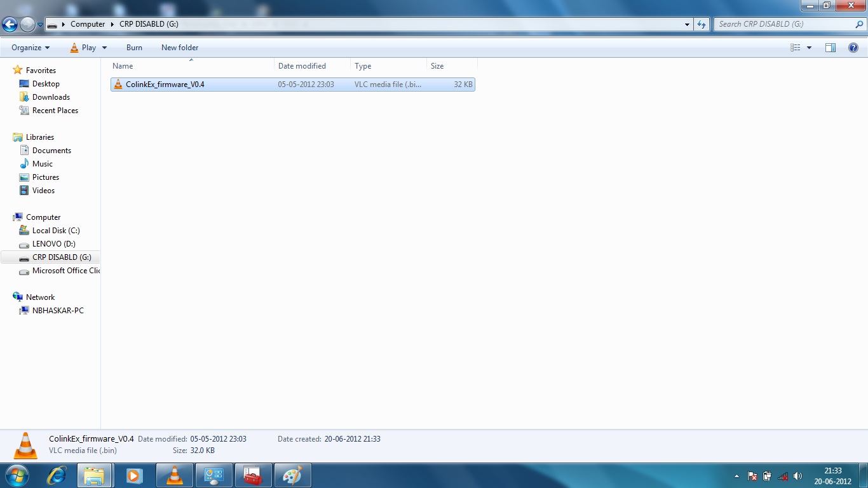Image resolution: width=868 pixels, height=488 pixels.
Task: Click the Back navigation arrow
Action: click(10, 24)
